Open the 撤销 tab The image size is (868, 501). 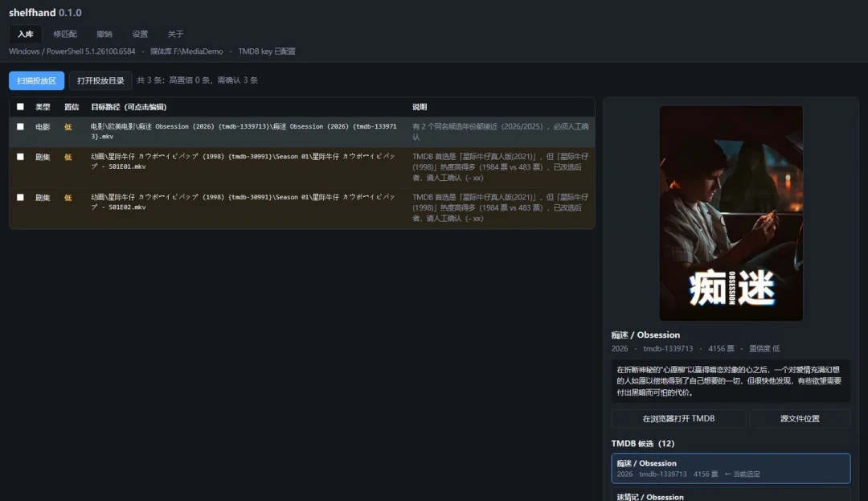coord(104,34)
